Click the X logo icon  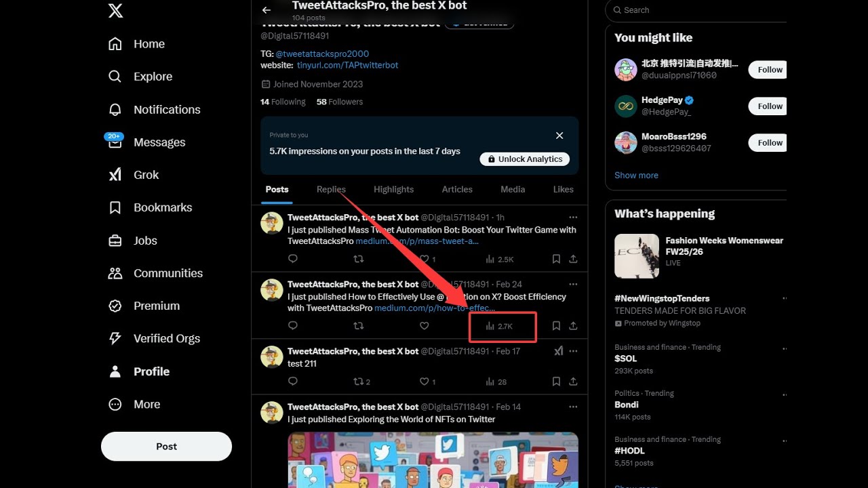tap(115, 11)
